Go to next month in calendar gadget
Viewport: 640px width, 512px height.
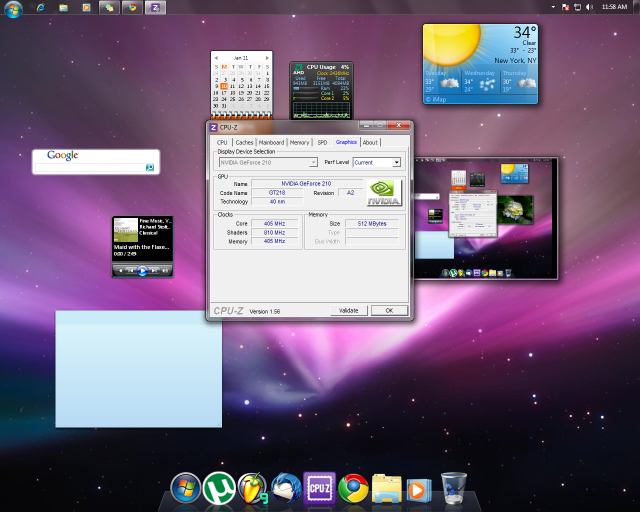(267, 58)
